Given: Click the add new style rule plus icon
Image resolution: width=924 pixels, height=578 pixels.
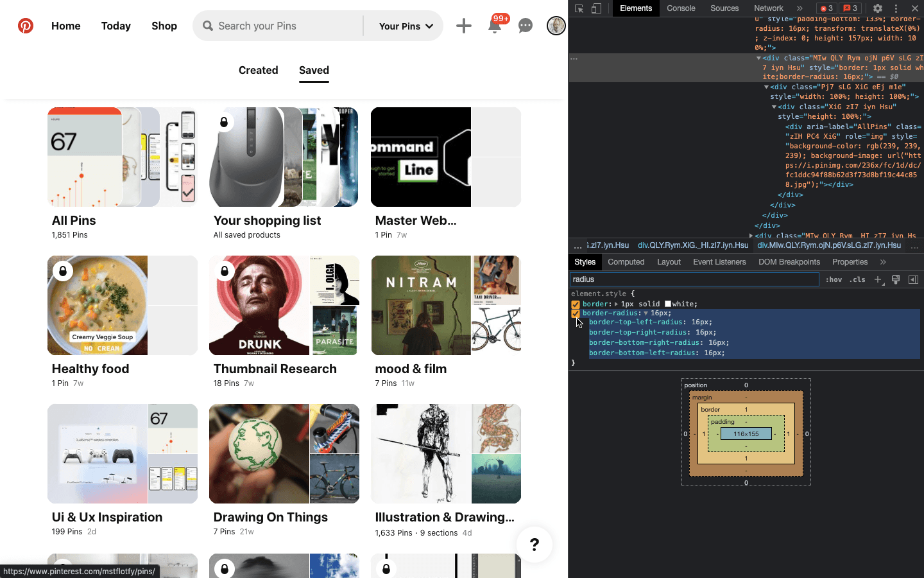Looking at the screenshot, I should click(878, 279).
